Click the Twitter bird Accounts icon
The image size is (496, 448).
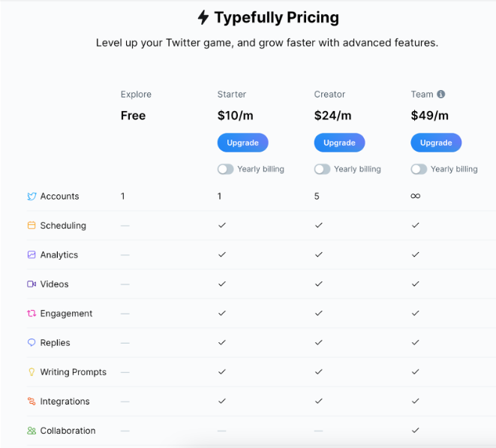pyautogui.click(x=32, y=197)
